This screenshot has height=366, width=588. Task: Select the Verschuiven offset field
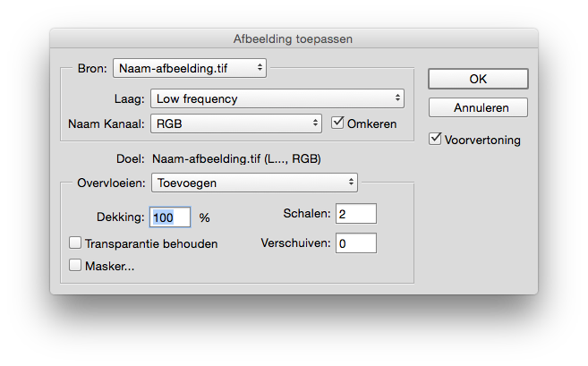[x=356, y=243]
